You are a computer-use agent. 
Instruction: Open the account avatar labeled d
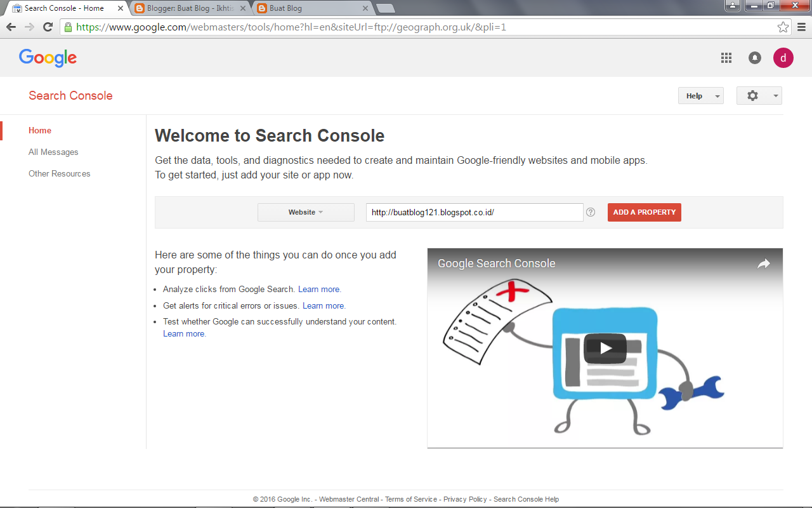783,58
